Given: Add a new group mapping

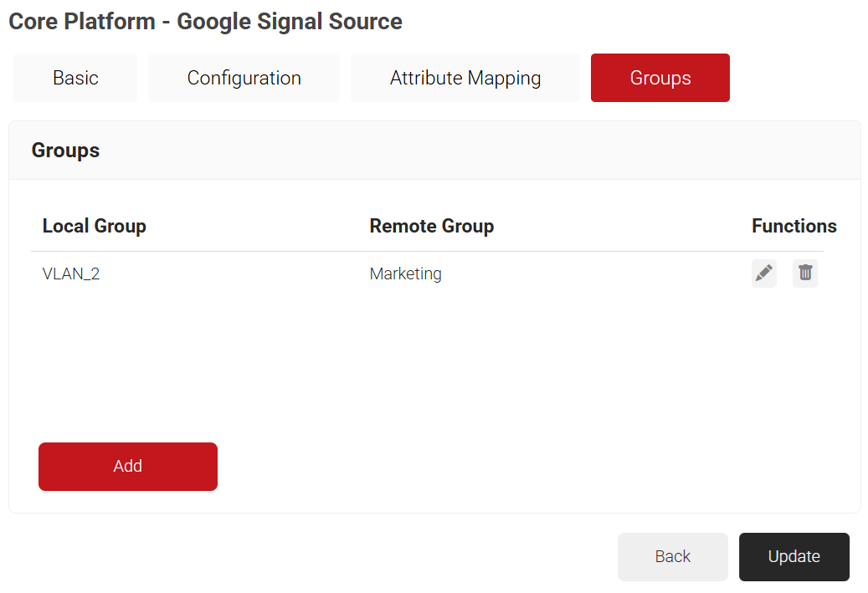Looking at the screenshot, I should coord(128,467).
